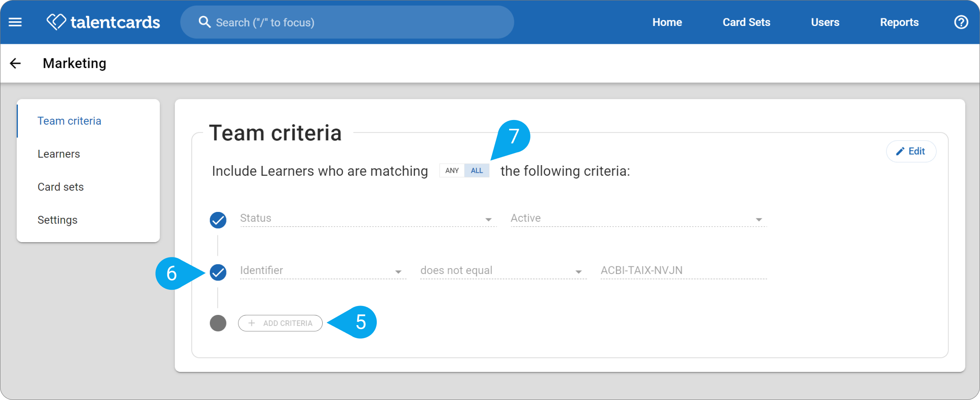This screenshot has height=400, width=980.
Task: Go to the Reports menu
Action: coord(899,22)
